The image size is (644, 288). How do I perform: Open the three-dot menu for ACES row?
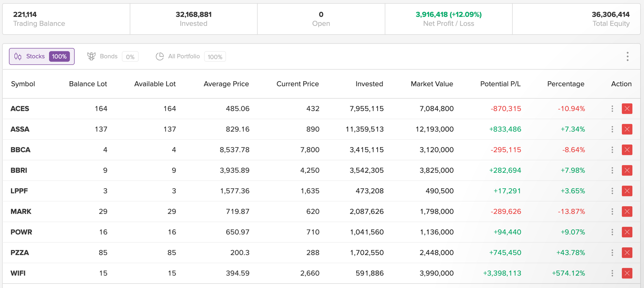612,109
